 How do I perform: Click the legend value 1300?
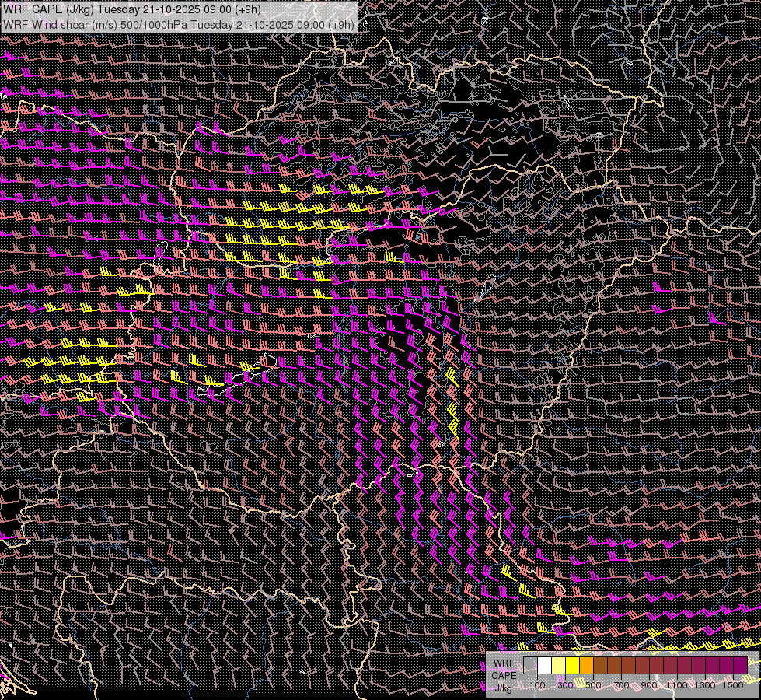(x=706, y=685)
